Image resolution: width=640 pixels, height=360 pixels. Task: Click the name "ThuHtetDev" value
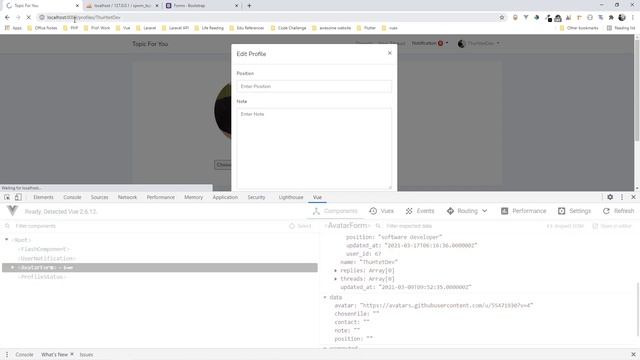tap(379, 262)
